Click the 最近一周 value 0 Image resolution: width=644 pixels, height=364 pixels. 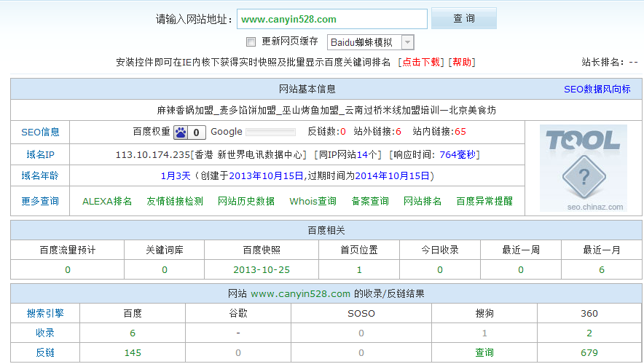pyautogui.click(x=521, y=270)
